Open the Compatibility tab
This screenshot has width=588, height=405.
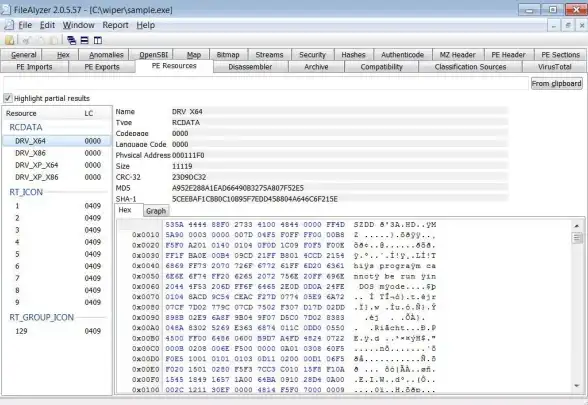coord(381,67)
